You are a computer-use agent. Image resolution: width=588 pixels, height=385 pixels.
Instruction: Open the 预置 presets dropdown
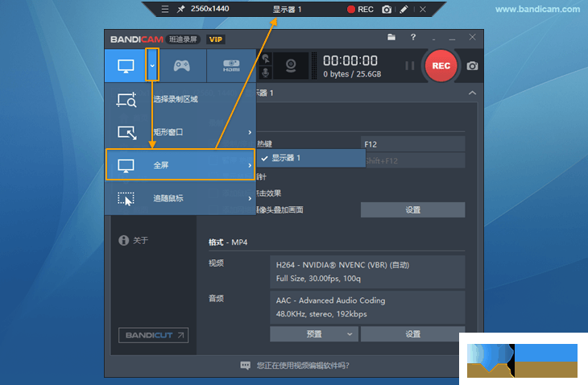pos(314,334)
